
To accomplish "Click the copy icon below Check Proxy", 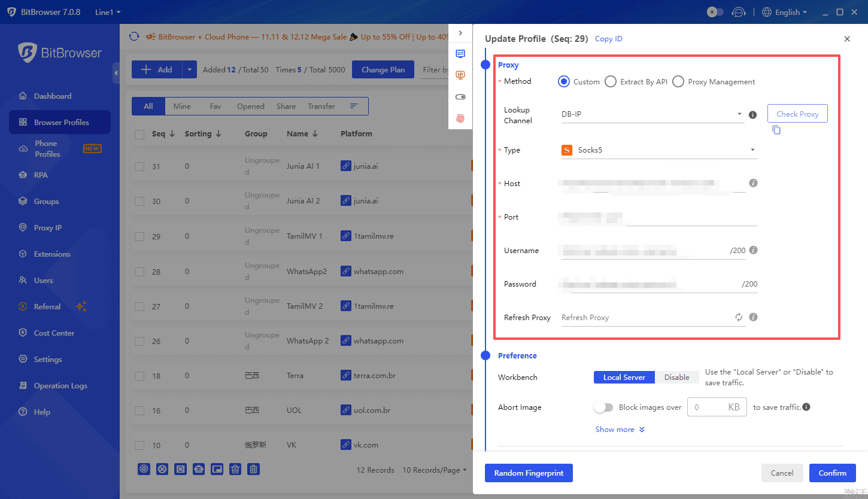I will click(x=776, y=130).
